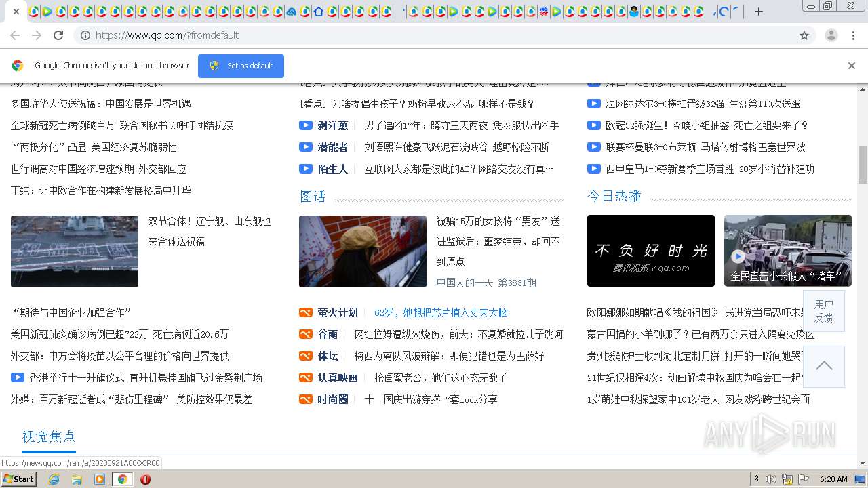The image size is (868, 488).
Task: Open headline 十一国庆出游穿搭 7套look分享
Action: click(x=431, y=399)
